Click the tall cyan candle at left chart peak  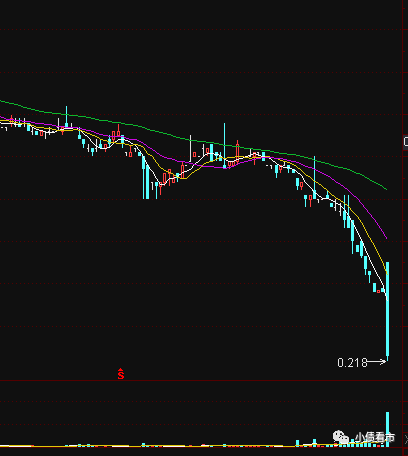pos(66,117)
